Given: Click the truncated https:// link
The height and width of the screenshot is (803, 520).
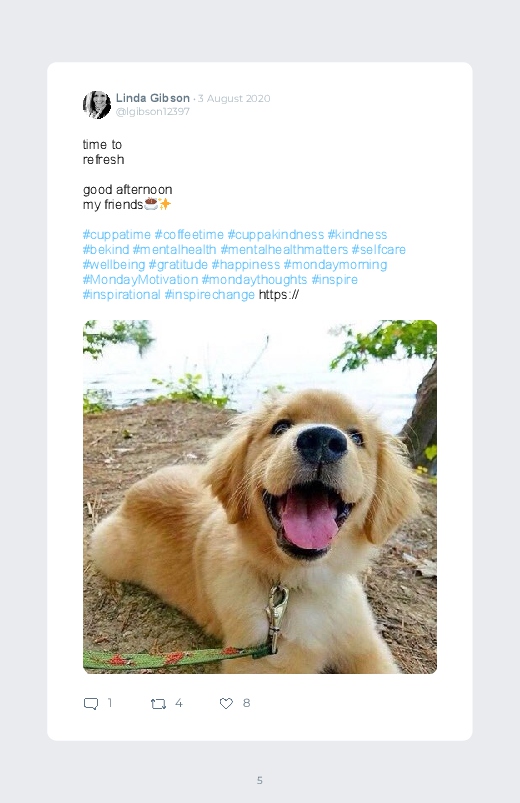Looking at the screenshot, I should click(279, 294).
